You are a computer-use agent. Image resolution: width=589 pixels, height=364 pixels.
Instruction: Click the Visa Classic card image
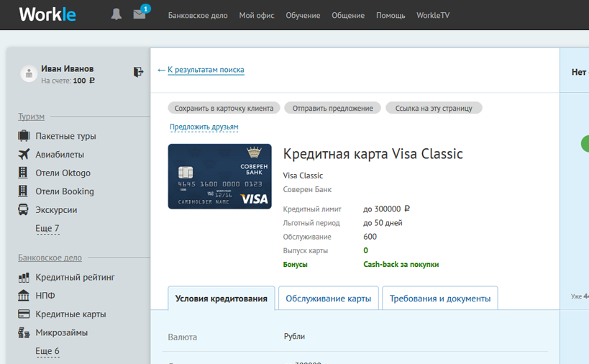220,176
